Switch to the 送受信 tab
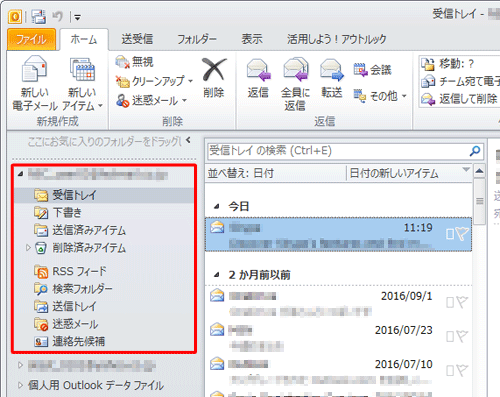Viewport: 500px width, 397px height. tap(137, 39)
